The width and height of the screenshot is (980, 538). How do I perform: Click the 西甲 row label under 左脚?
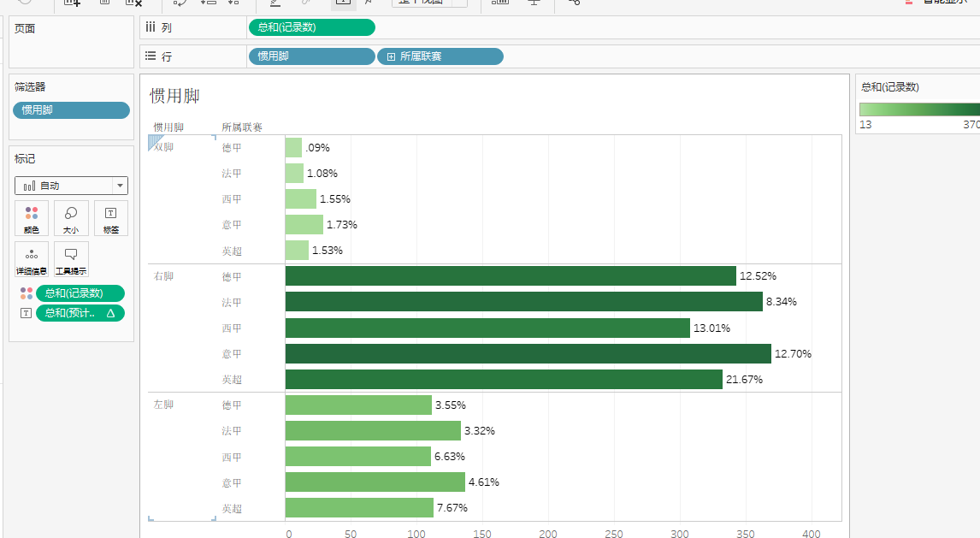[232, 458]
